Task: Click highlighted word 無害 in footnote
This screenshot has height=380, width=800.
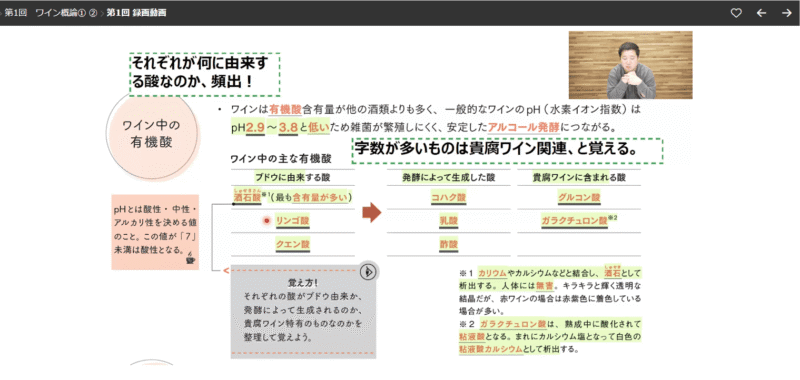Action: point(544,285)
